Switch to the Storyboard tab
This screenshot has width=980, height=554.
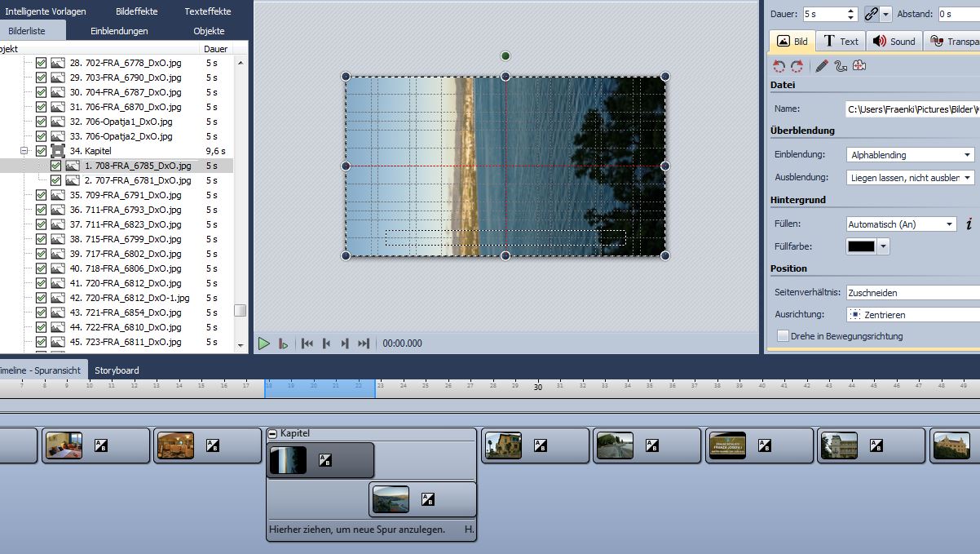coord(117,370)
